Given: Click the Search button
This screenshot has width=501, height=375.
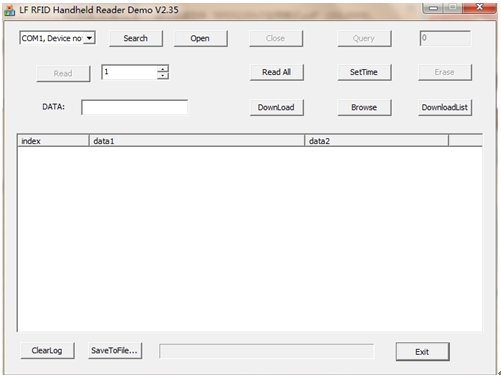Looking at the screenshot, I should (x=136, y=38).
